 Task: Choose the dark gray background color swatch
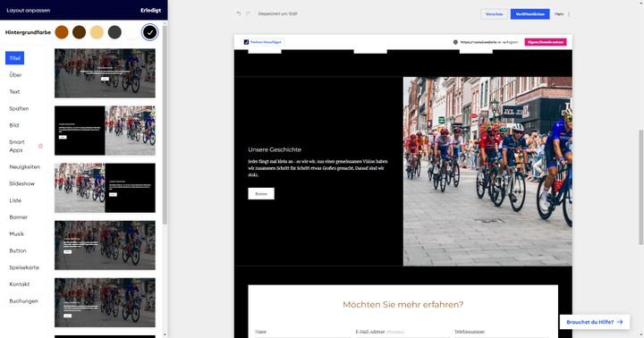click(x=114, y=32)
